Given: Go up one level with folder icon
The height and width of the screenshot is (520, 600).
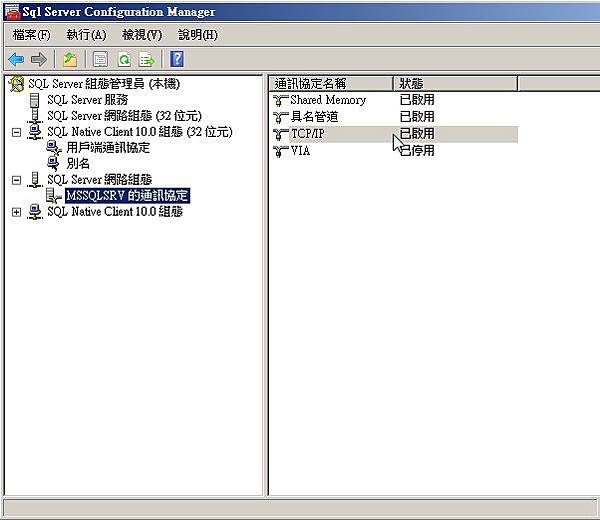Looking at the screenshot, I should [x=70, y=59].
